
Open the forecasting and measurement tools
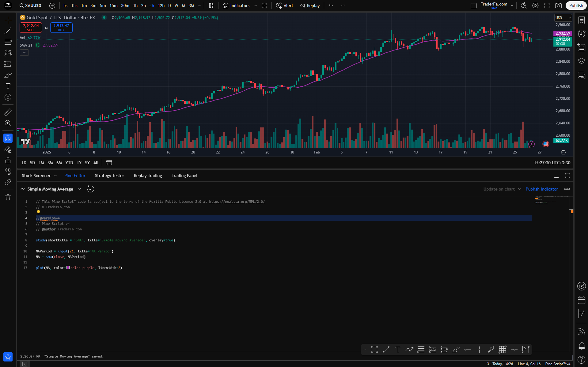(8, 64)
